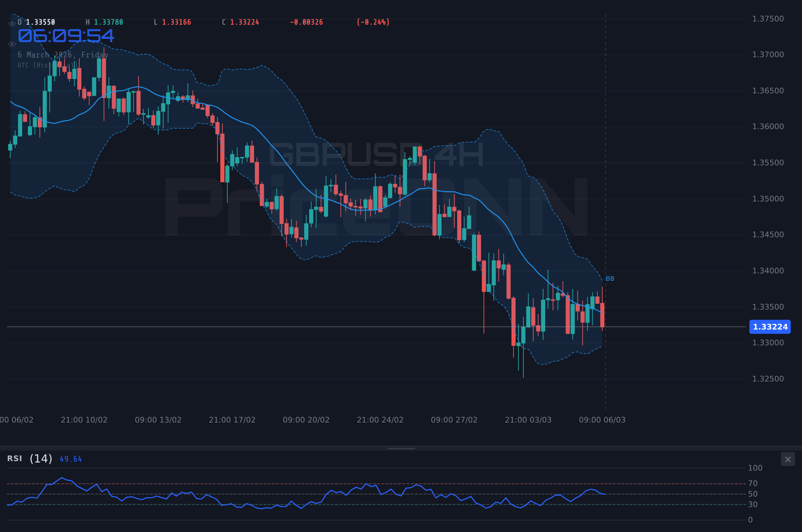Screen dimensions: 802x532
Task: Click the 1.34500 price axis label
Action: [768, 235]
